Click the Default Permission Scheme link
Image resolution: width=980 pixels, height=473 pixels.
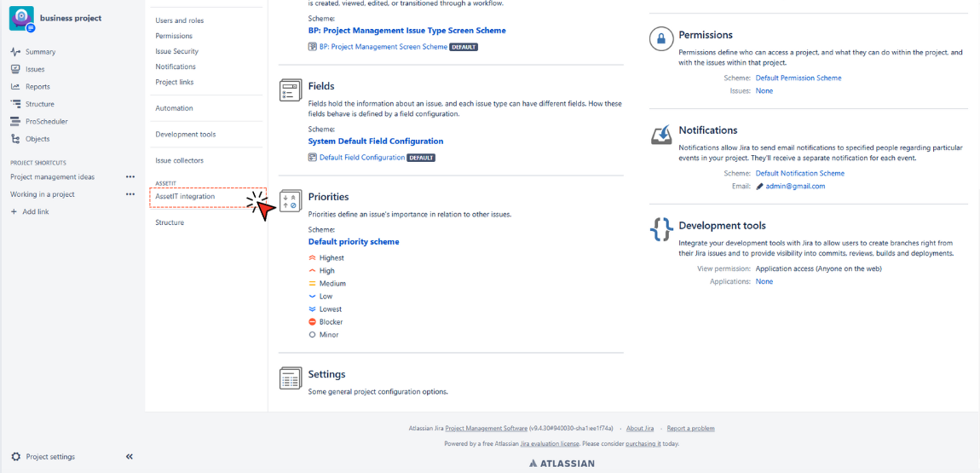[x=798, y=78]
